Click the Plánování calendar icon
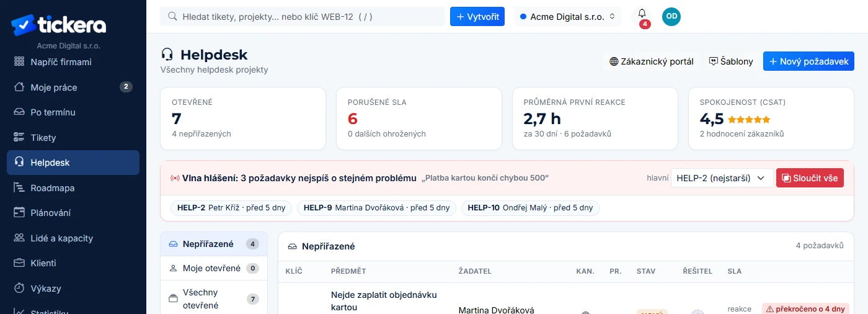The width and height of the screenshot is (868, 314). click(x=19, y=213)
